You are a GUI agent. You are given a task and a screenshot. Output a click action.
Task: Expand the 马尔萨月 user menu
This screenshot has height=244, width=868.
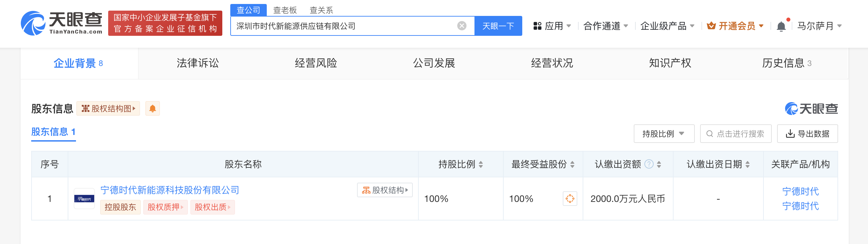[819, 26]
